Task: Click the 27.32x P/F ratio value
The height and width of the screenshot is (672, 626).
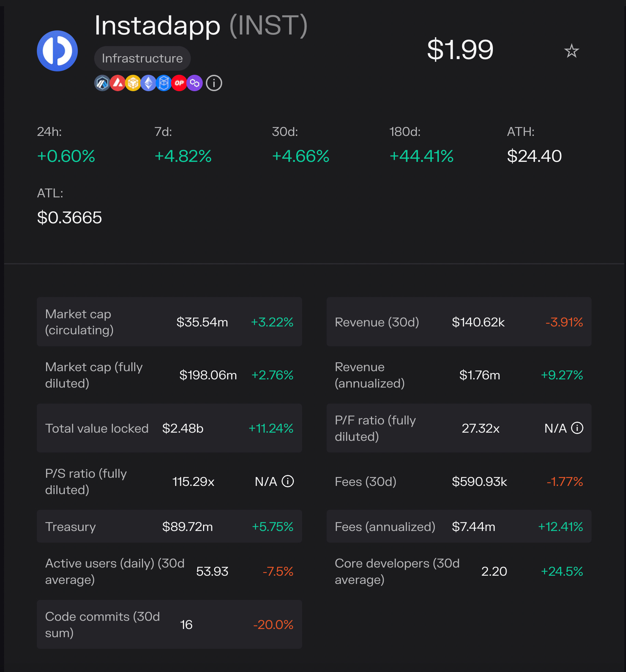Action: pos(481,428)
